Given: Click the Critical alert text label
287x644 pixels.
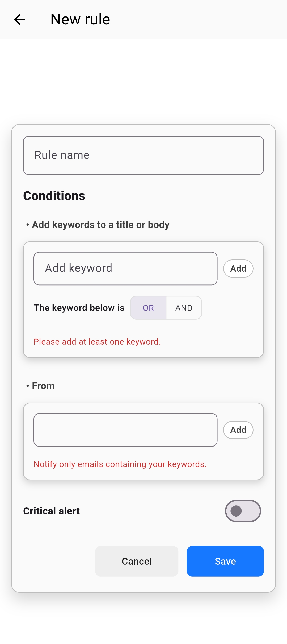Looking at the screenshot, I should [x=52, y=511].
